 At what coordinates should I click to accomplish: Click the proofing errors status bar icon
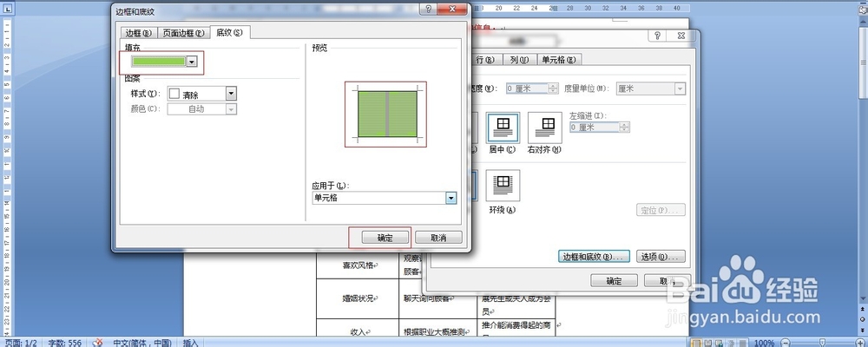[98, 344]
